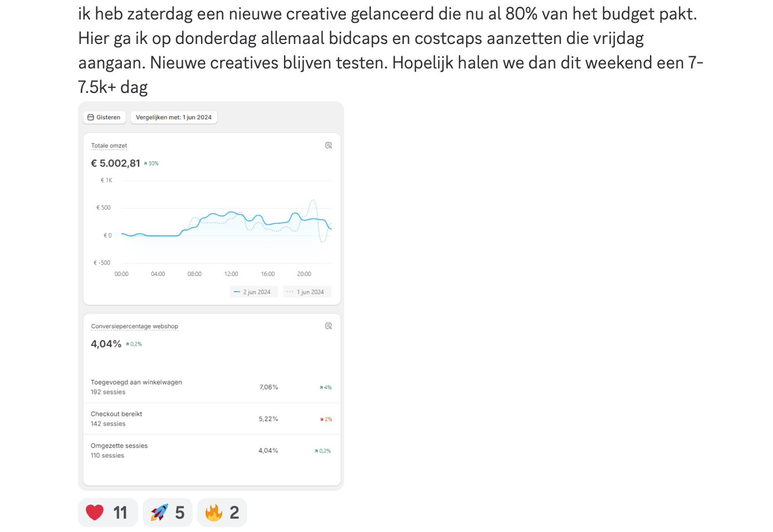
Task: Open report icon in Conversiepercentage webshop card
Action: pos(329,326)
